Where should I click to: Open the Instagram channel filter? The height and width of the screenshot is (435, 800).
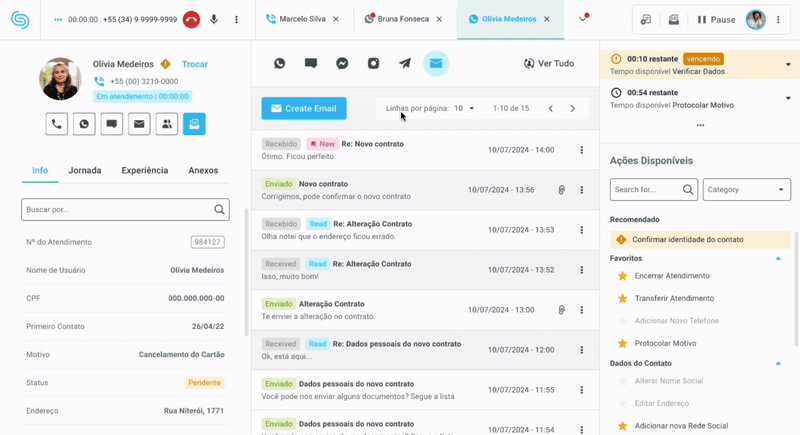click(373, 64)
